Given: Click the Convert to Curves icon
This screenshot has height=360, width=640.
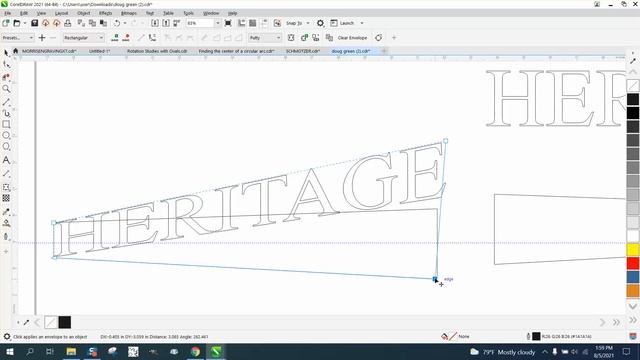Looking at the screenshot, I should [x=379, y=38].
